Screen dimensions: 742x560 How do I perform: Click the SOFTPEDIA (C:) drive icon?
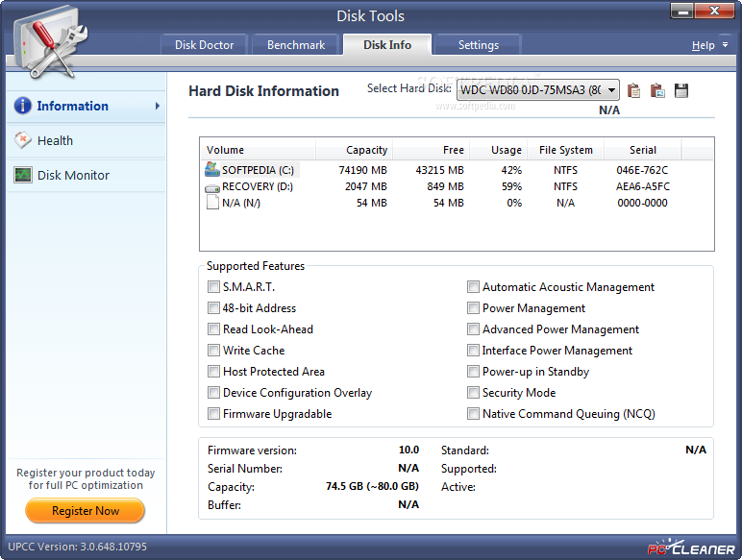tap(212, 169)
